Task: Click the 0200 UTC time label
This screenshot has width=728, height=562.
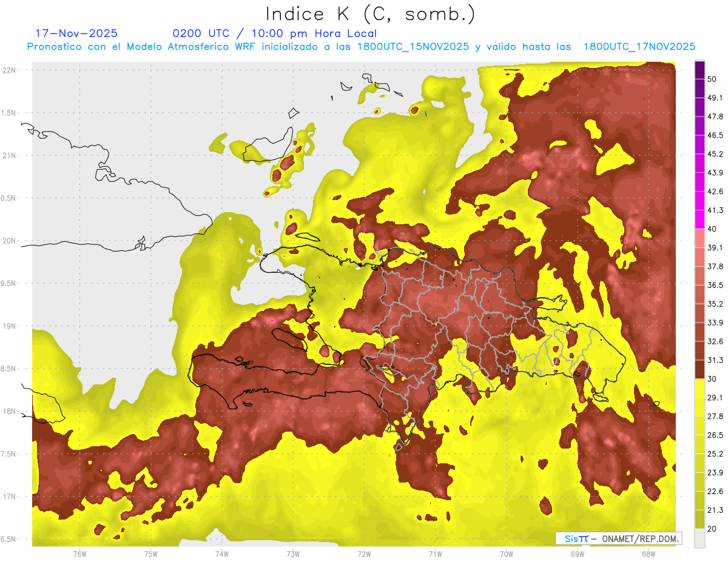Action: [201, 33]
